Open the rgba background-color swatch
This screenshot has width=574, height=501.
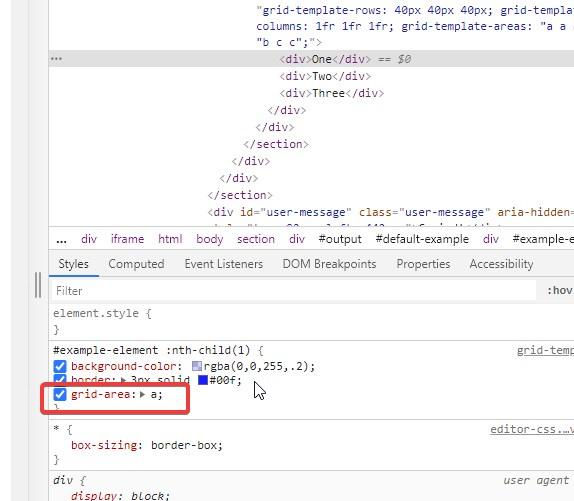pyautogui.click(x=197, y=366)
